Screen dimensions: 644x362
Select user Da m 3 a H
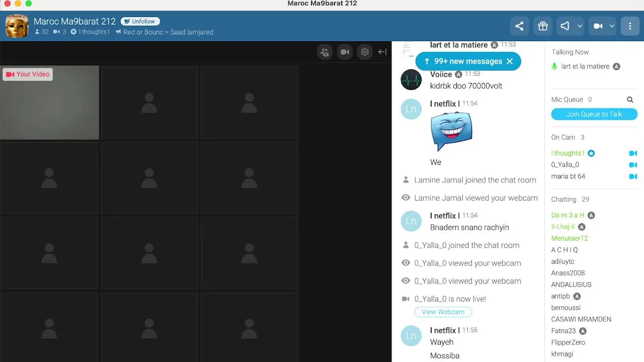pos(568,215)
